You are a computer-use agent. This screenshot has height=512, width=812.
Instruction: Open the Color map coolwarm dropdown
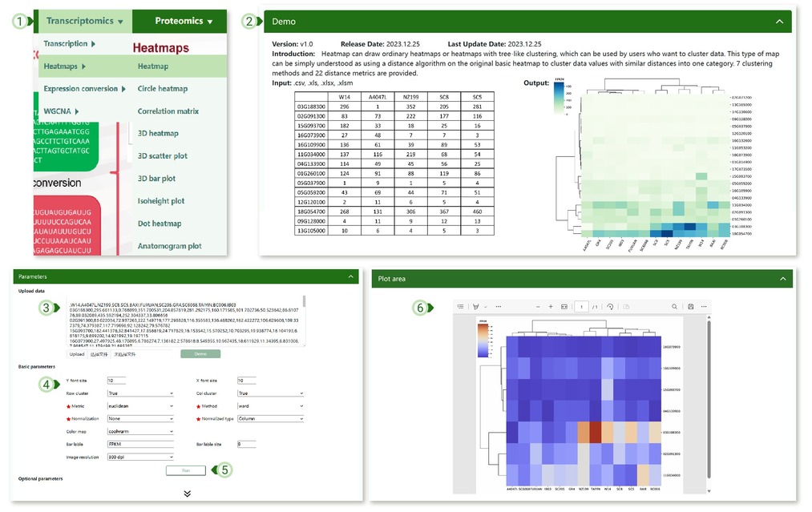140,431
